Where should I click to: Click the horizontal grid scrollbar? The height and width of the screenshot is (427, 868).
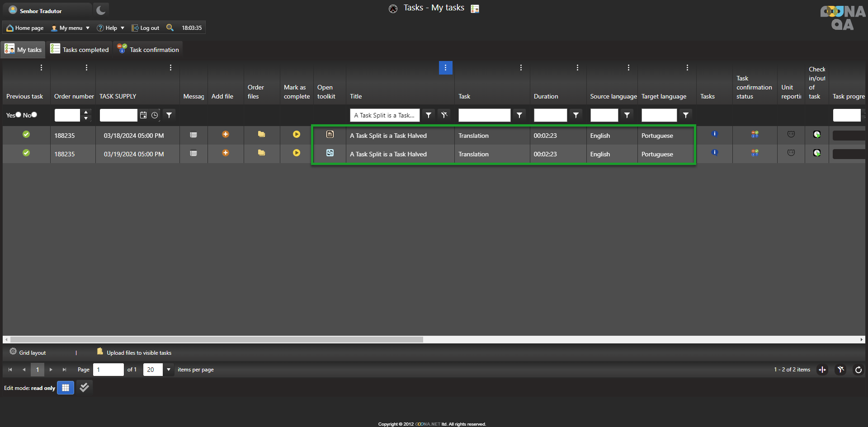click(x=216, y=339)
